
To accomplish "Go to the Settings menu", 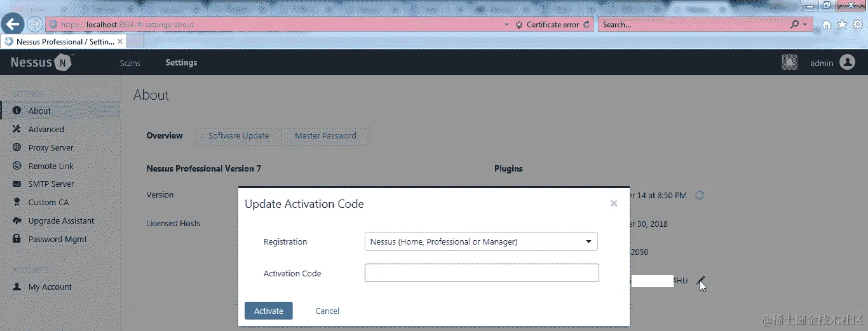I will pos(181,63).
